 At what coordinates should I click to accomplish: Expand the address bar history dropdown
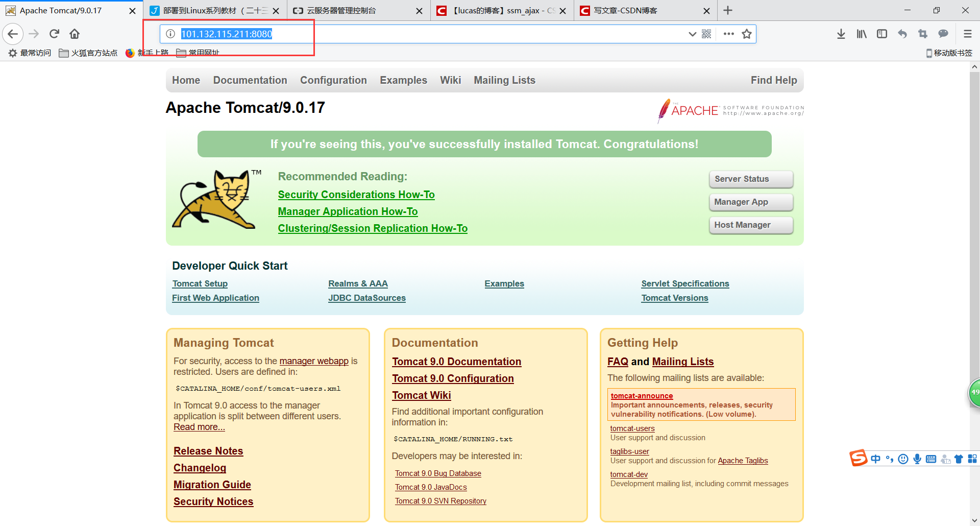tap(692, 34)
